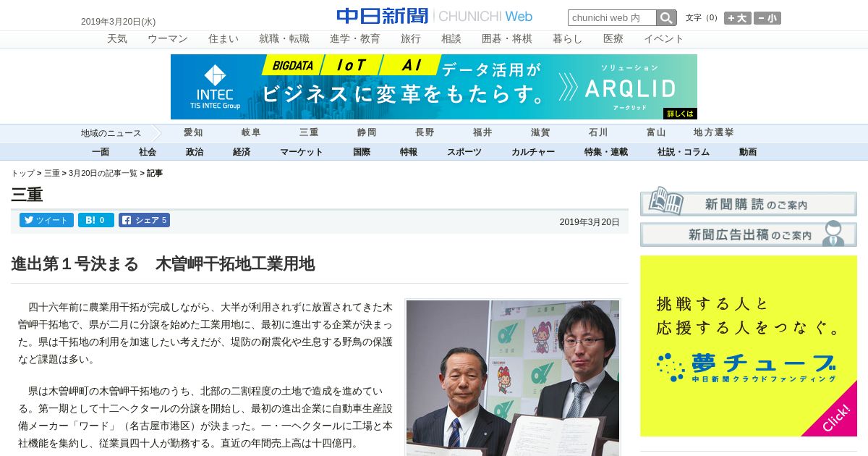This screenshot has height=456, width=868.
Task: Select 福井 regional news tab
Action: pyautogui.click(x=482, y=132)
